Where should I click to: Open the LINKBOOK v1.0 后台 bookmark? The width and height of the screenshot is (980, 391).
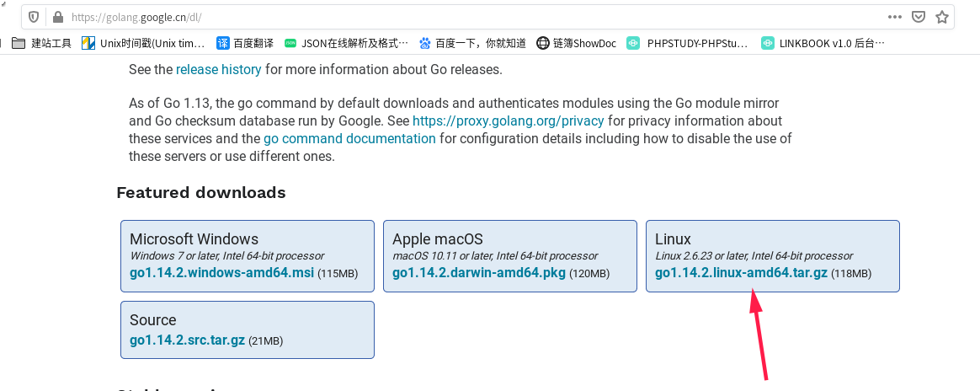coord(823,43)
